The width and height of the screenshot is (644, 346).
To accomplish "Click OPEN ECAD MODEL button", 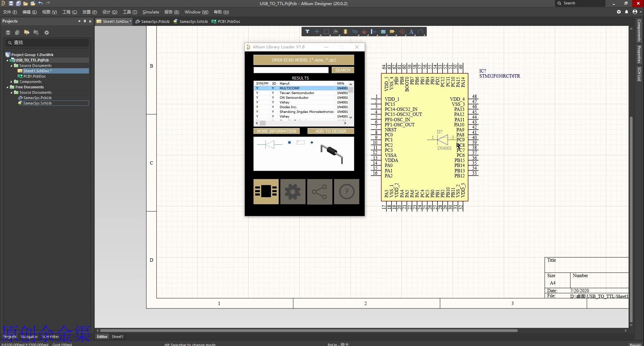I will [x=304, y=60].
